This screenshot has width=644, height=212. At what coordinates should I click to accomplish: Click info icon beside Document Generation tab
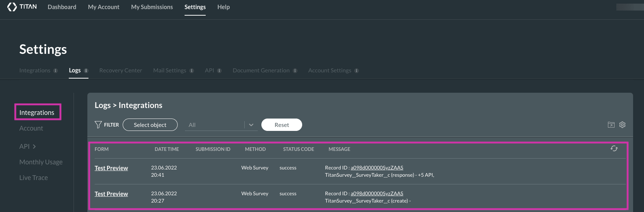295,71
